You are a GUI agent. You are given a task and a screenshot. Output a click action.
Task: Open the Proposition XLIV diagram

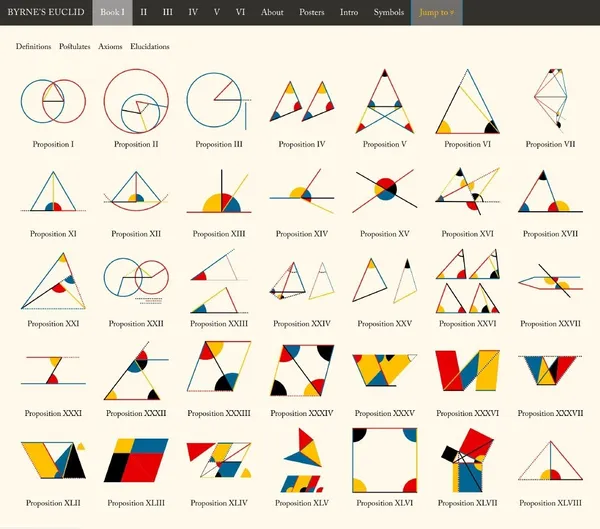pos(219,460)
